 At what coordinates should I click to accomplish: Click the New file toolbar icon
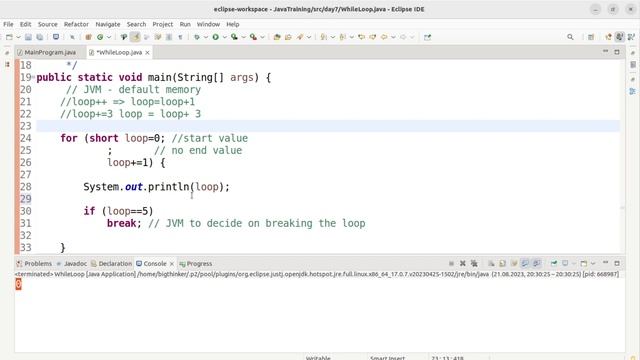9,37
